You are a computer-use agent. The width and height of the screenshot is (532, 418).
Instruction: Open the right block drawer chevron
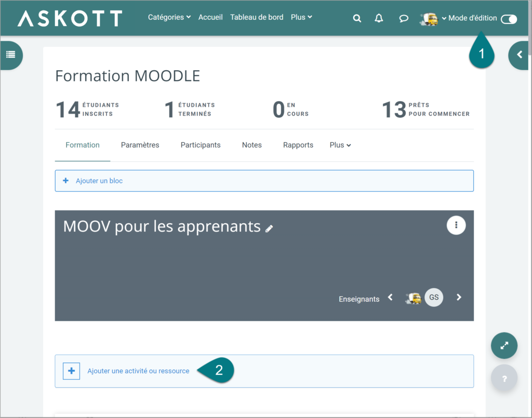click(519, 55)
